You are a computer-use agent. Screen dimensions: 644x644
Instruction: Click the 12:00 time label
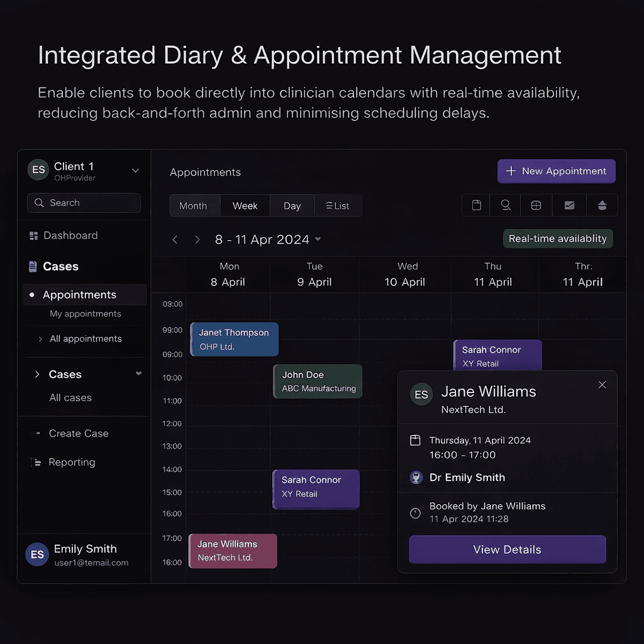pos(172,423)
